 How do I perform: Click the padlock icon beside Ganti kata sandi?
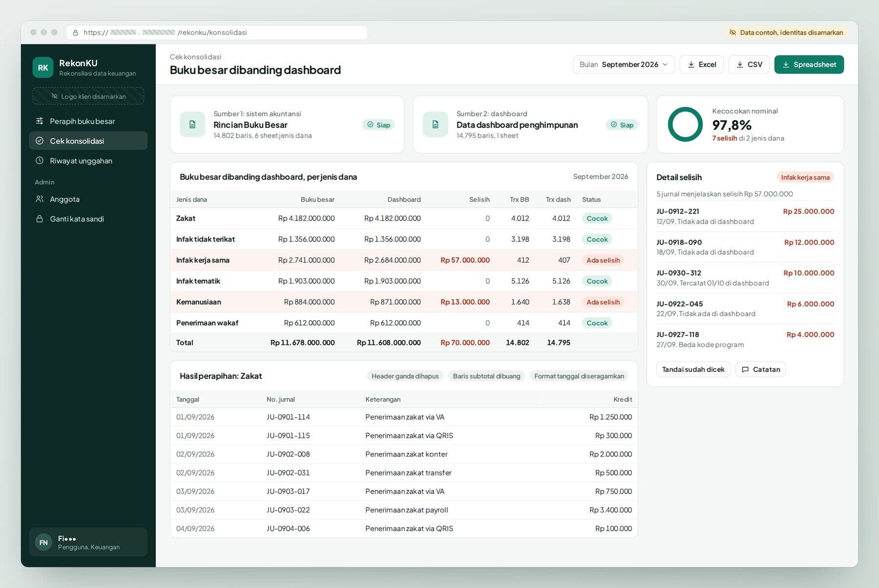(40, 219)
